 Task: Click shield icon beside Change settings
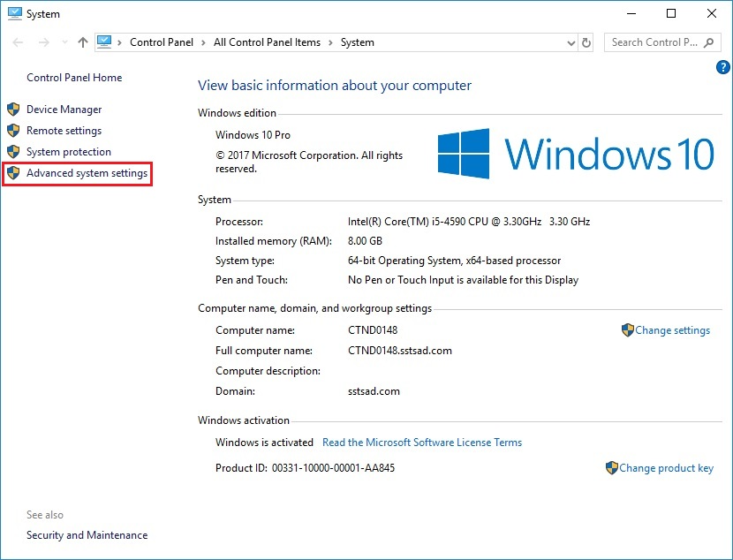[x=628, y=330]
